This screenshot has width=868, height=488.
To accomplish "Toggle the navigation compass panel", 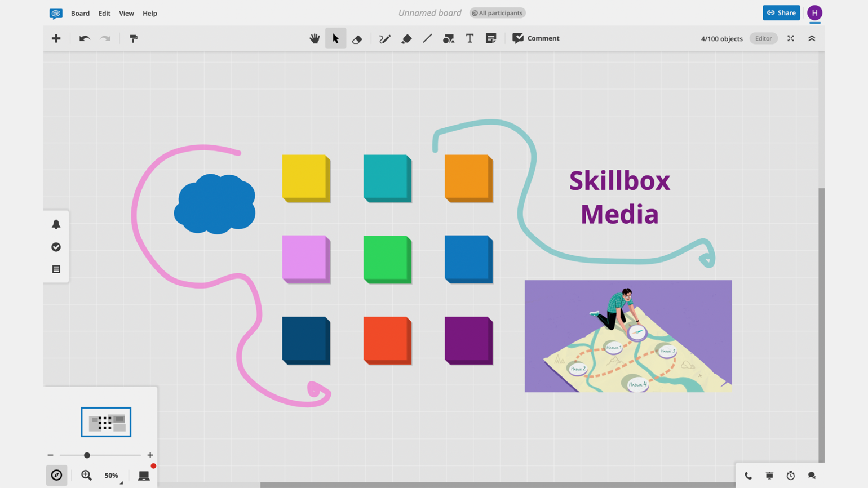I will (x=56, y=475).
